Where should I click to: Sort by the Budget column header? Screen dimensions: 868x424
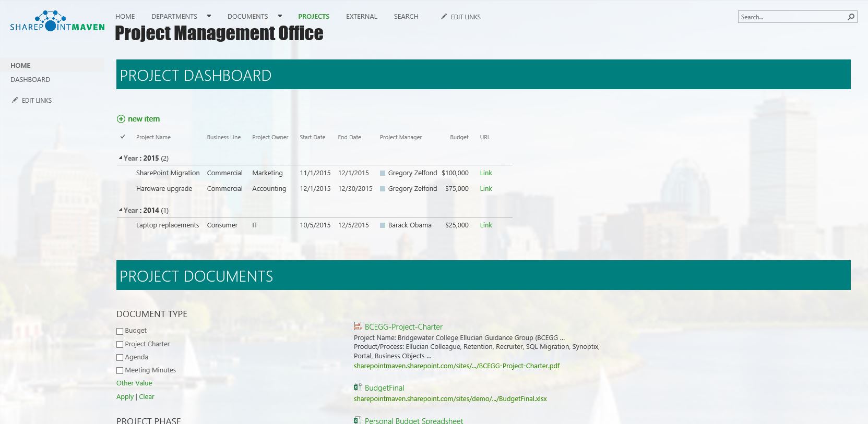click(x=459, y=137)
